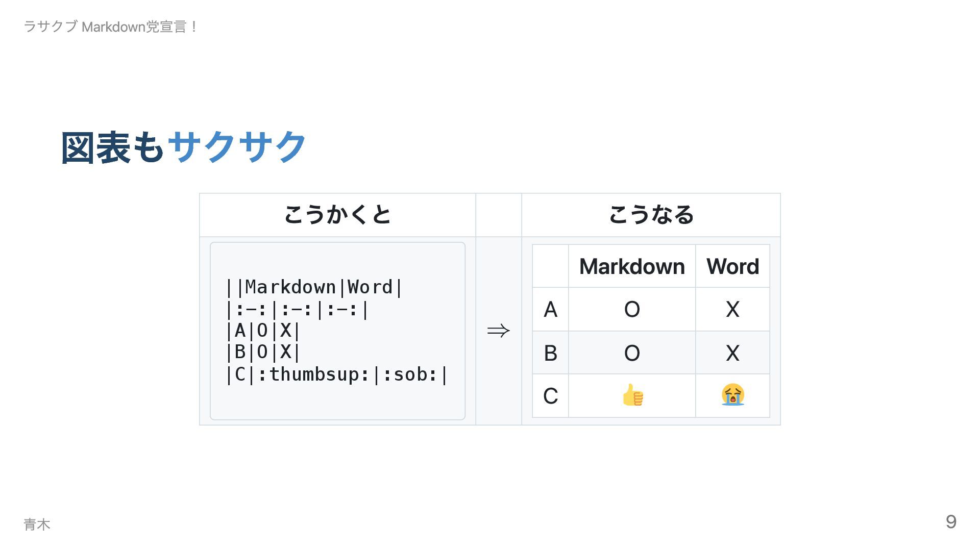Select the slide title 図表もサクサク
The image size is (980, 551).
184,147
